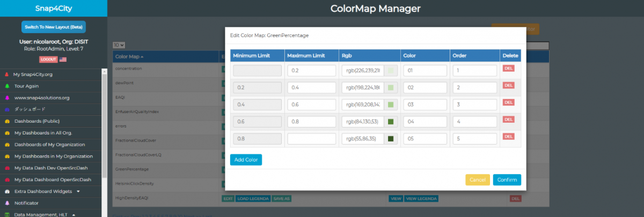644x217 pixels.
Task: Click the www.snap4solutions.org bell icon
Action: tap(6, 98)
